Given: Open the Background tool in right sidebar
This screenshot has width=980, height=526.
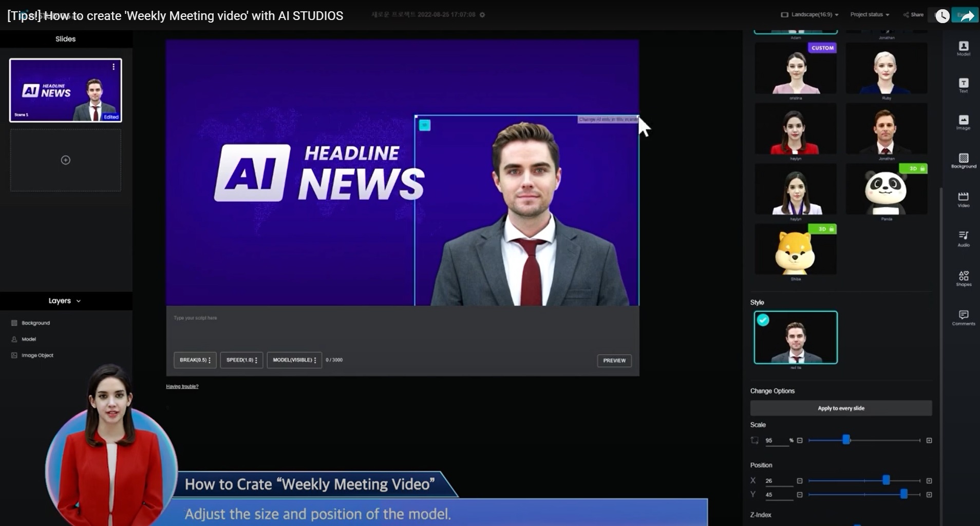Looking at the screenshot, I should point(963,161).
